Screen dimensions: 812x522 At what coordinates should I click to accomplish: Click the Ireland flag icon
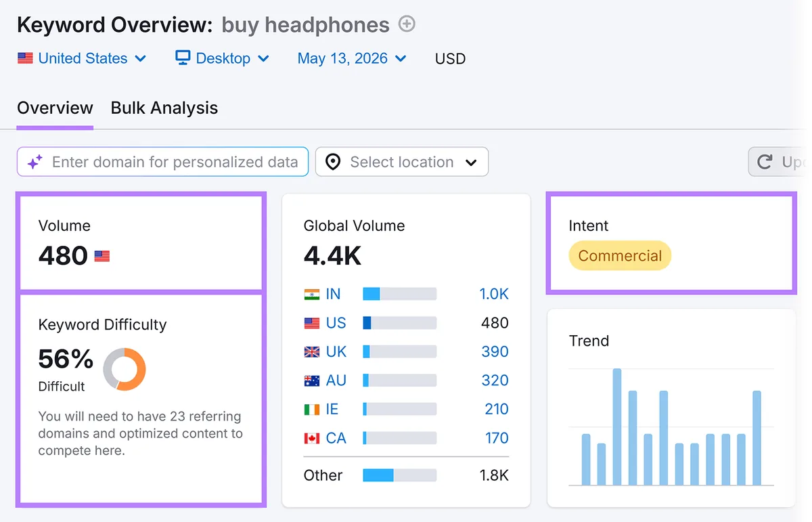click(x=311, y=410)
